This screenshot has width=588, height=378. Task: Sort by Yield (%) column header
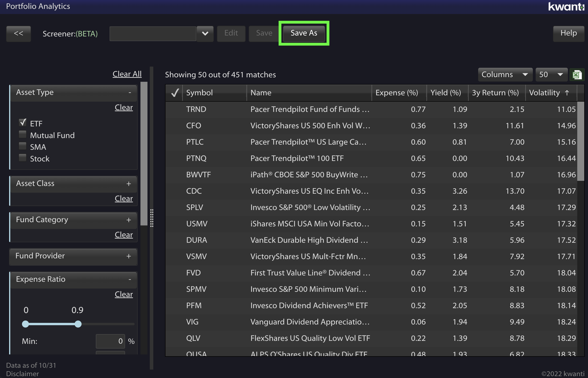pyautogui.click(x=448, y=93)
